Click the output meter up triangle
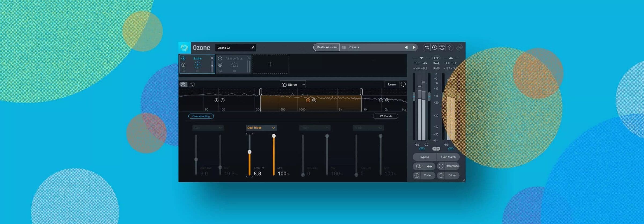Viewport: 644px width, 224px height. coord(451,58)
